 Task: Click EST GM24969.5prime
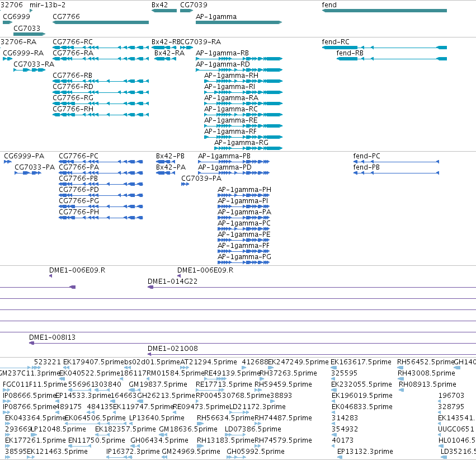click(191, 452)
